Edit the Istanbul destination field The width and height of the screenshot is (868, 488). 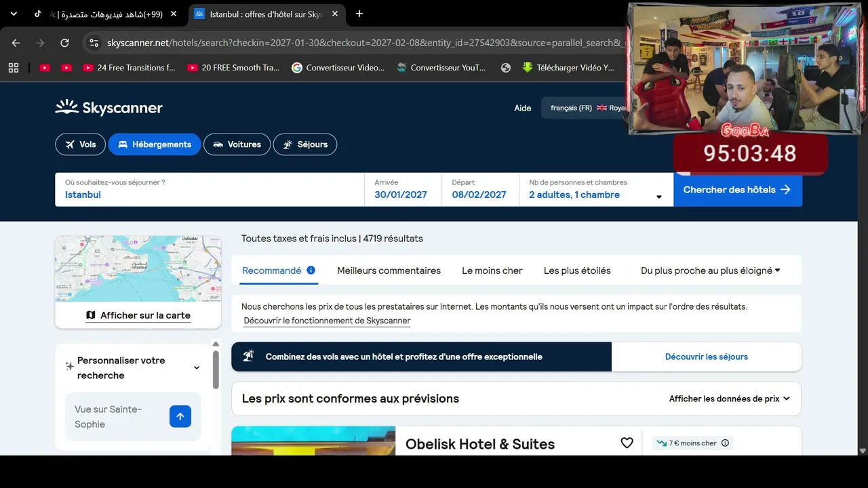(x=210, y=189)
